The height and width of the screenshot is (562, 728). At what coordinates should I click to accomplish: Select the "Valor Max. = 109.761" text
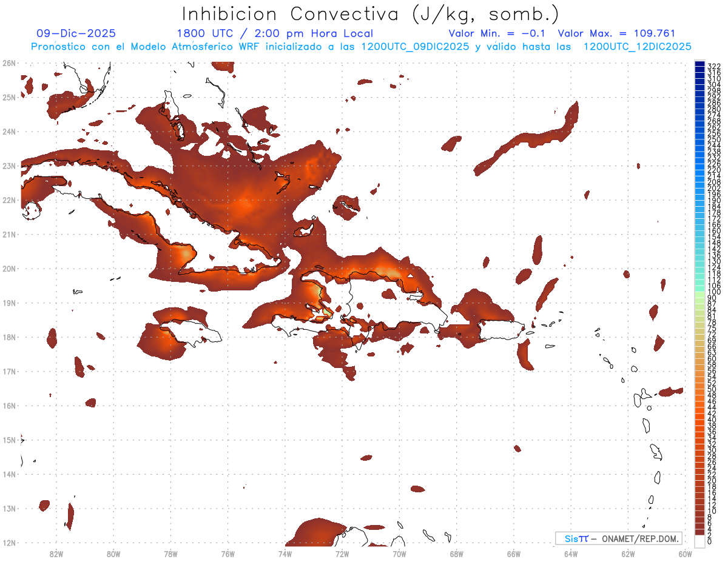tap(616, 33)
